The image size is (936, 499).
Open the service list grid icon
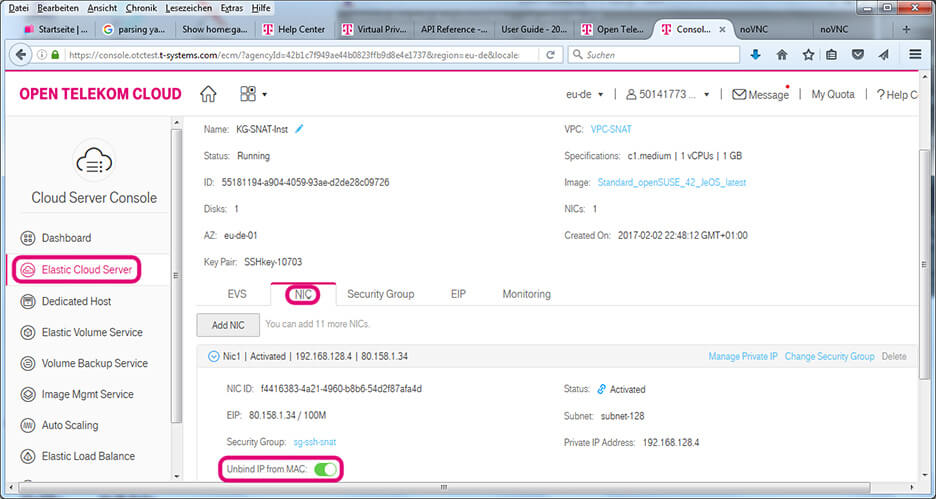coord(248,94)
